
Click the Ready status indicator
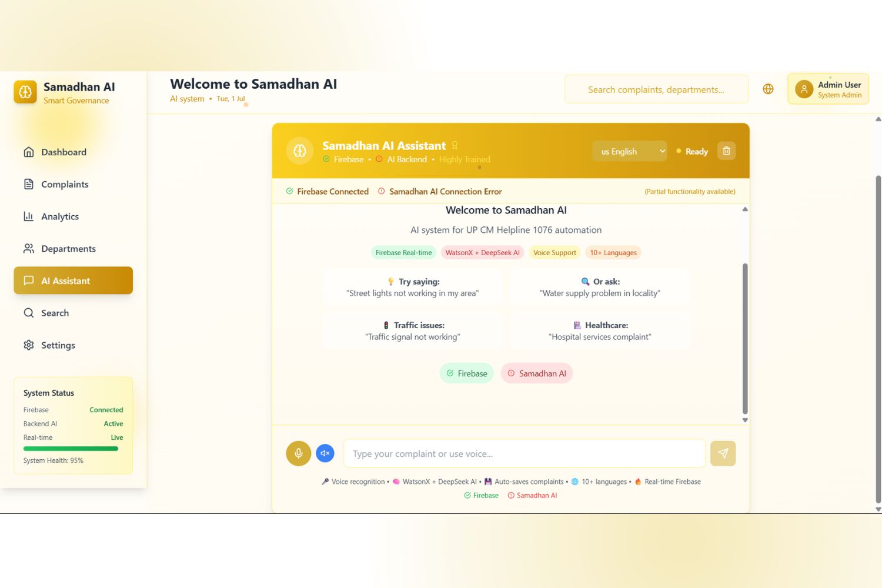[x=692, y=152]
